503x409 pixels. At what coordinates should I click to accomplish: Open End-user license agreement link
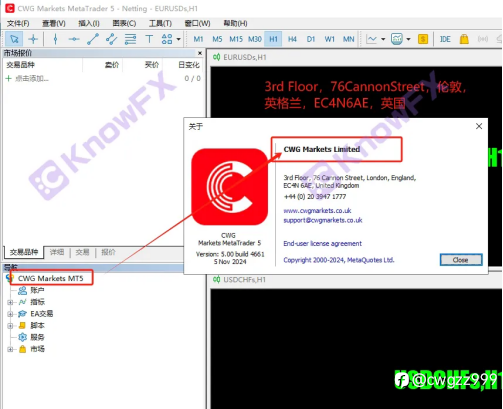point(322,244)
